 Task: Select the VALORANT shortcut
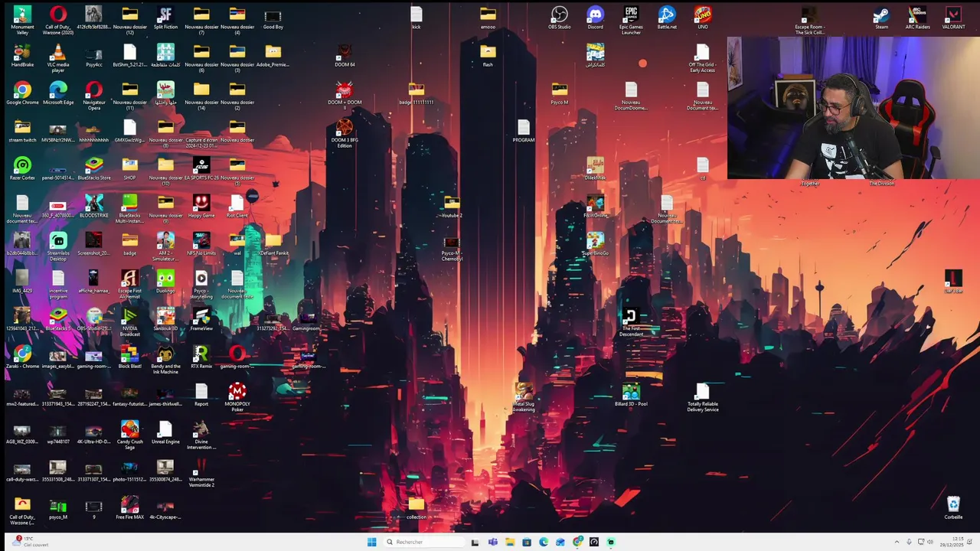point(953,18)
